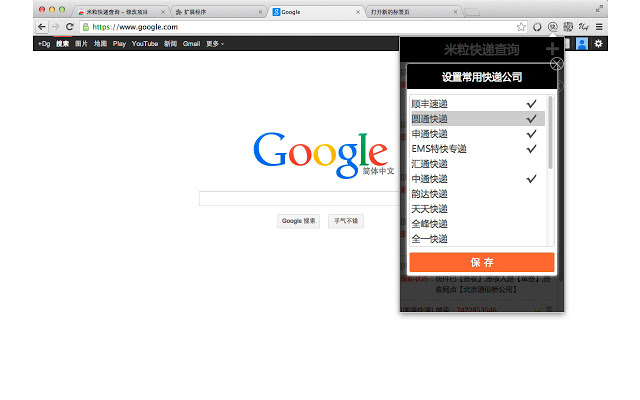Click the blue profile avatar icon

click(582, 44)
